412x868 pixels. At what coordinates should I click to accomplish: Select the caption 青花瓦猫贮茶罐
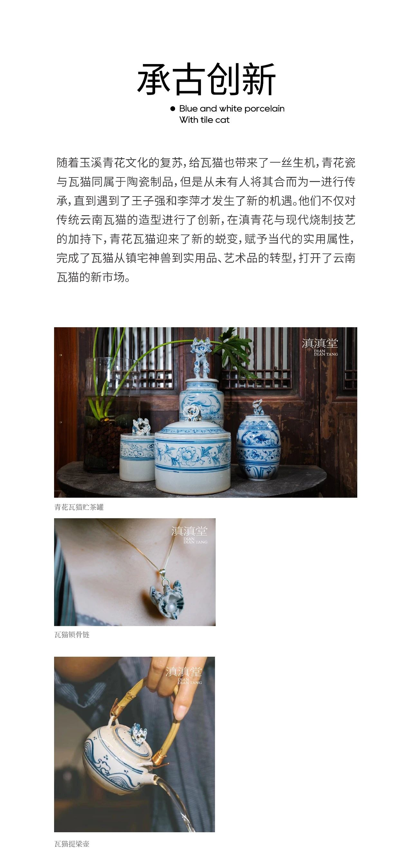click(79, 507)
